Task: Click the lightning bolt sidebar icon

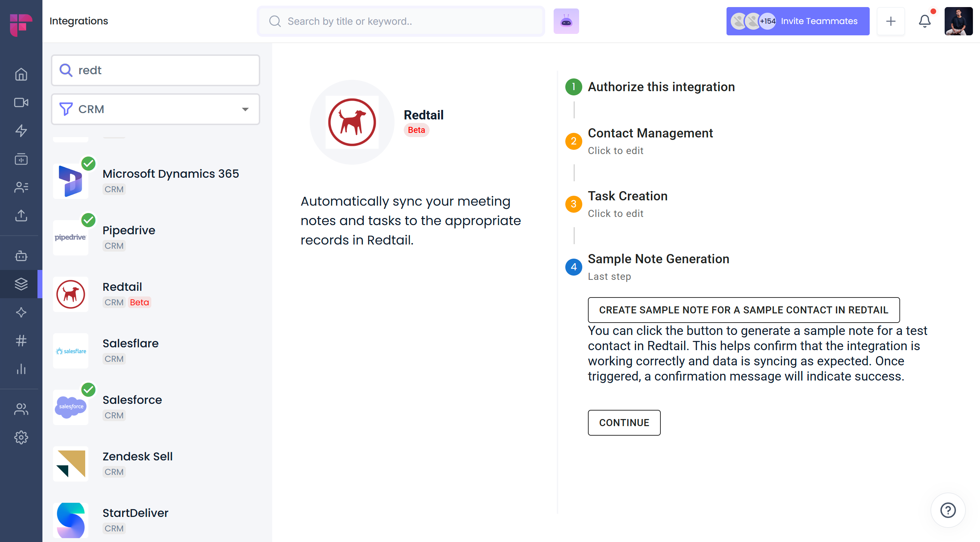Action: (21, 131)
